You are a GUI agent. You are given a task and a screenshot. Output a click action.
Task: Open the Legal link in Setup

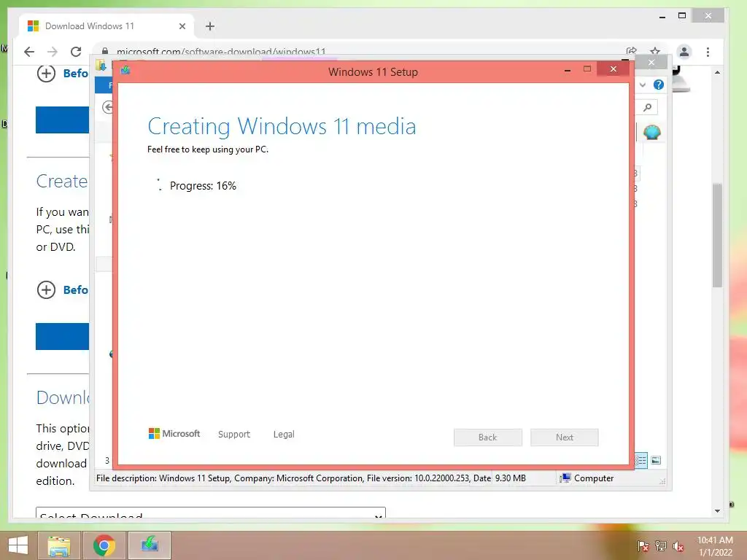pyautogui.click(x=284, y=435)
